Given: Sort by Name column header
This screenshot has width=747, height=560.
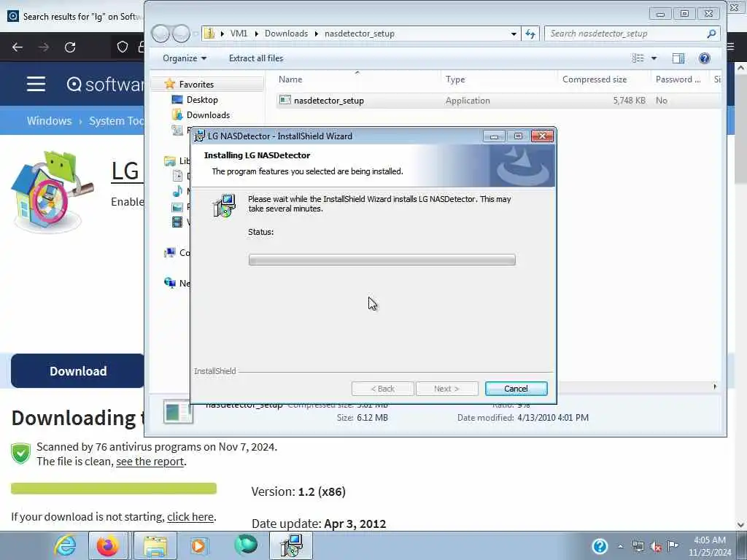Looking at the screenshot, I should pyautogui.click(x=290, y=79).
